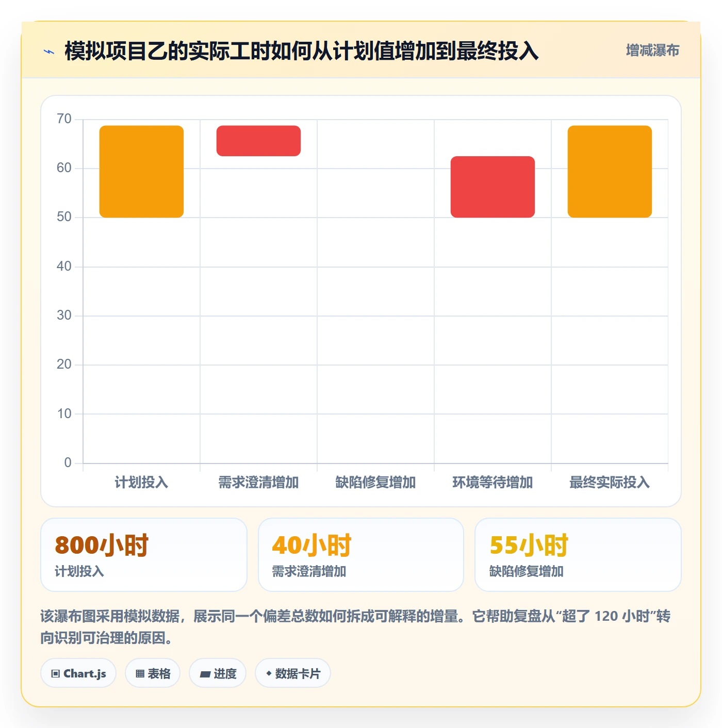The height and width of the screenshot is (728, 722).
Task: Click the 计划投入 x-axis label
Action: (141, 483)
